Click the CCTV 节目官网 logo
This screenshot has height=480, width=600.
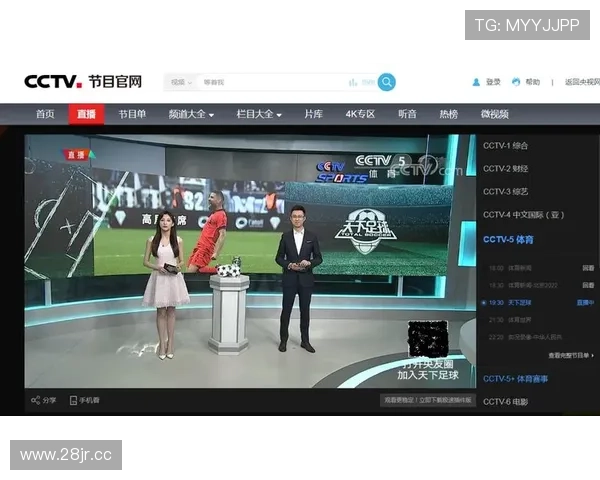click(x=83, y=82)
